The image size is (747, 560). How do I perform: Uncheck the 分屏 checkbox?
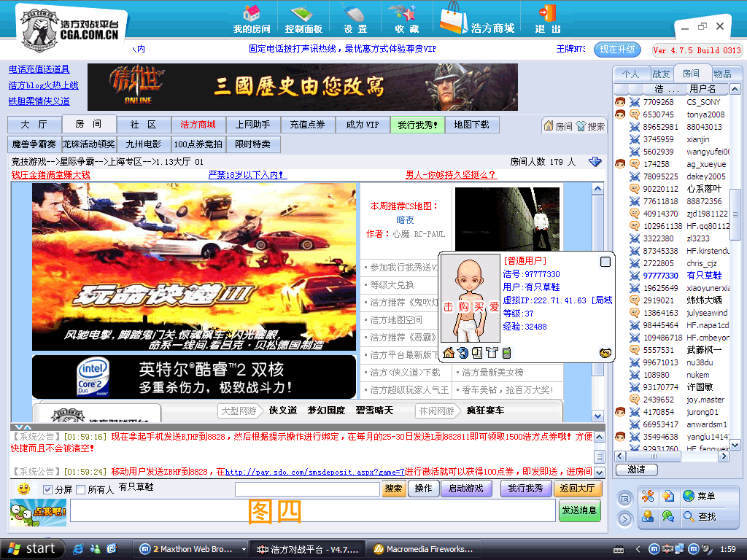[x=47, y=489]
